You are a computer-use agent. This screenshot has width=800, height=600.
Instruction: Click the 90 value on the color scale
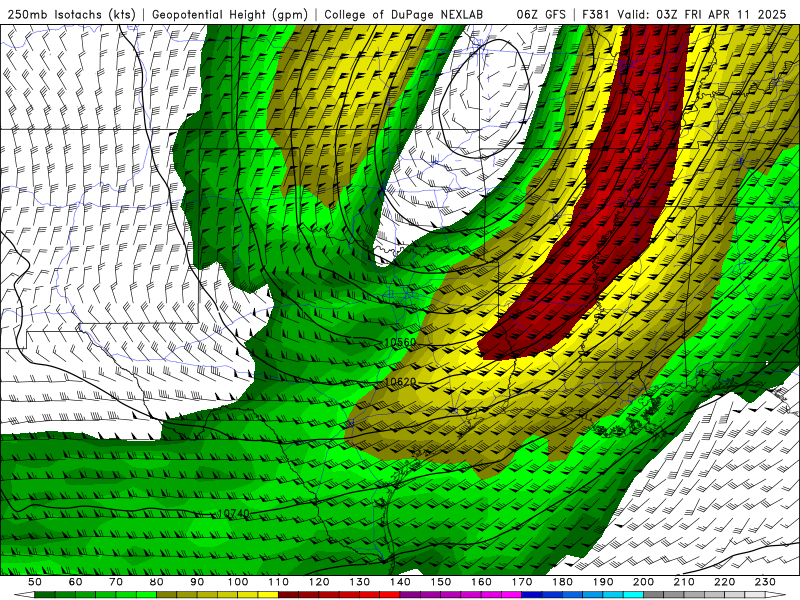(197, 582)
